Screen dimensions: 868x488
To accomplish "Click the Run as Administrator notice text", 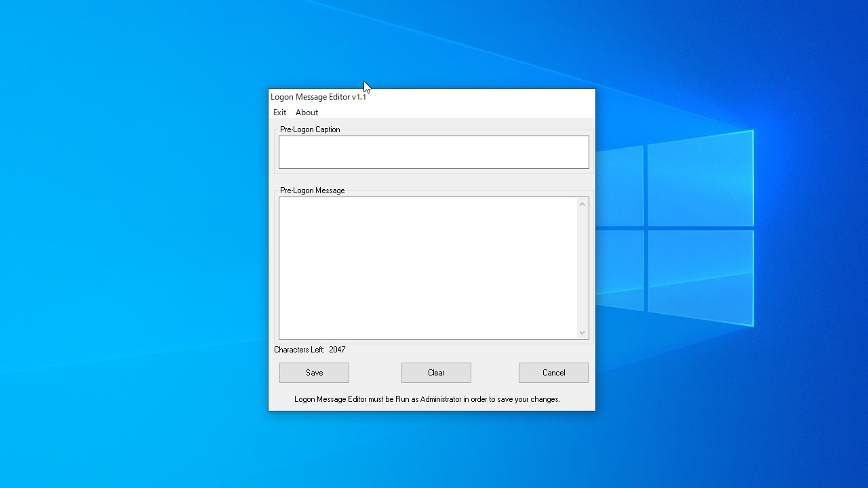I will pos(427,399).
